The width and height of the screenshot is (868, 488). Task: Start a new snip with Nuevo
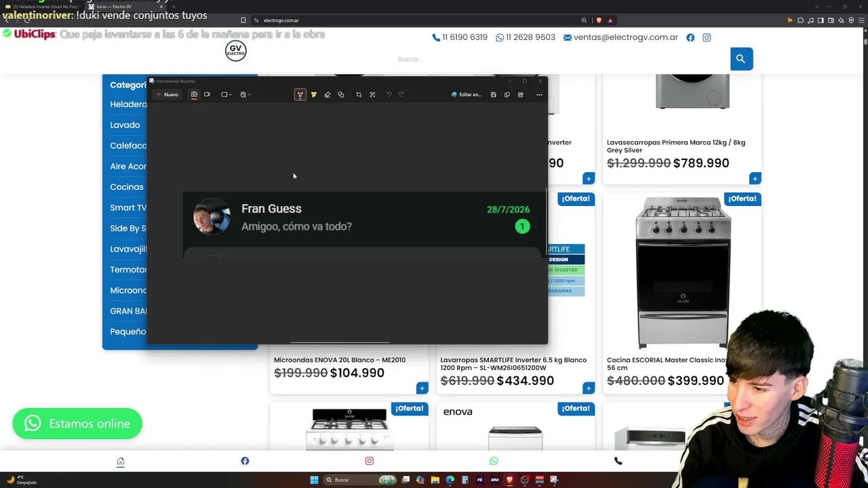[167, 95]
